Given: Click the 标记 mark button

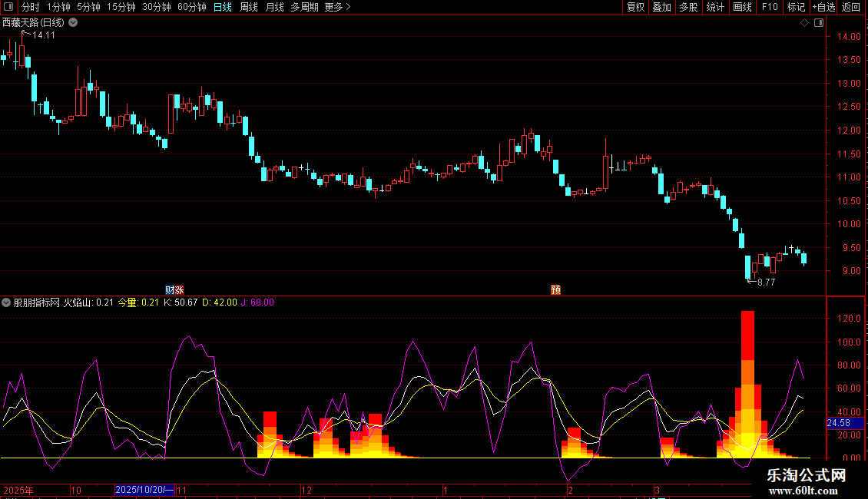Looking at the screenshot, I should click(796, 7).
